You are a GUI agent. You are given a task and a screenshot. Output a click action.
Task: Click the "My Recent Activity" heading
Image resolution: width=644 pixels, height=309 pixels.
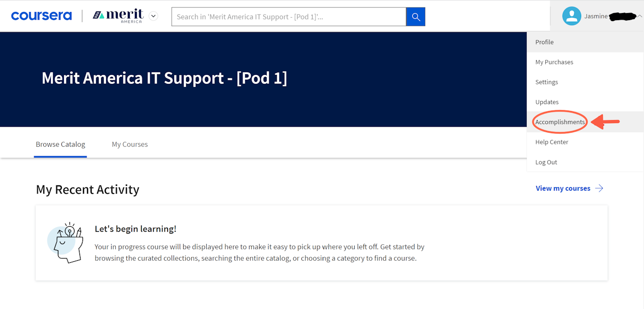[88, 189]
